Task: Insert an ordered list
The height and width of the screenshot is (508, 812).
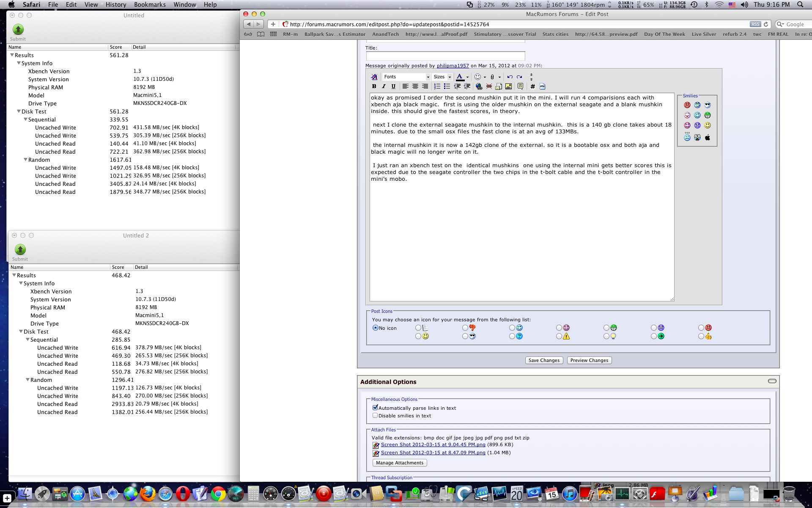Action: pos(437,86)
